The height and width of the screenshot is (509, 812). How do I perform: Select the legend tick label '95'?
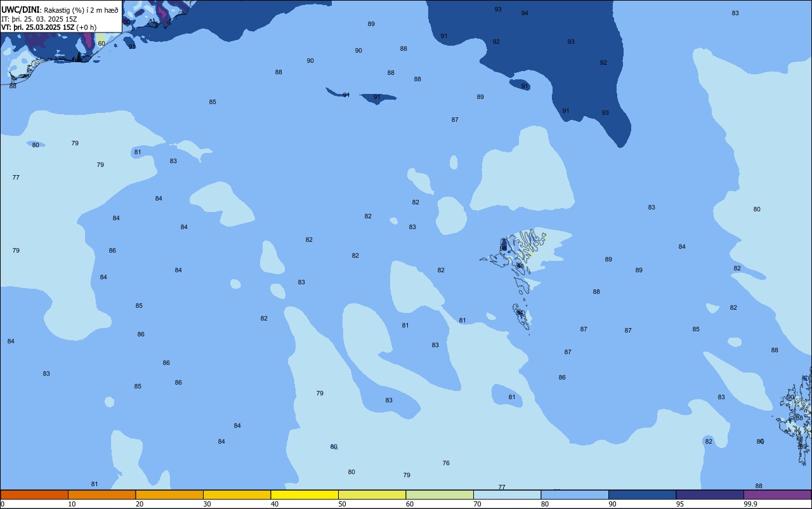[680, 504]
